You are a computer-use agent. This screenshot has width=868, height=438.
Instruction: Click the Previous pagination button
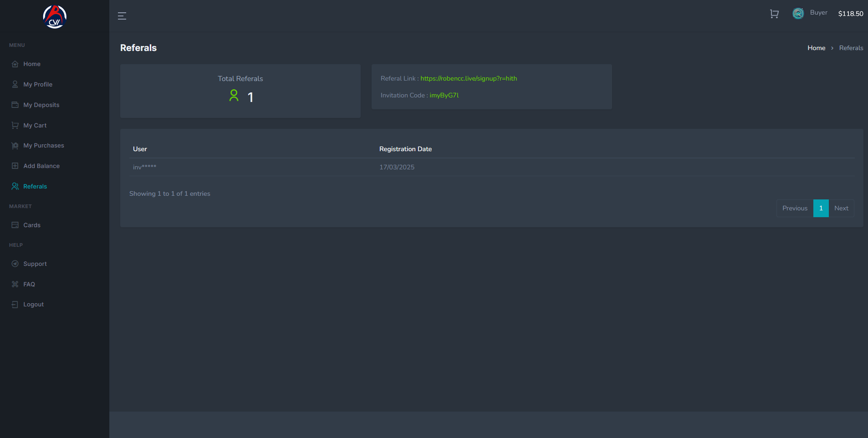pos(795,209)
